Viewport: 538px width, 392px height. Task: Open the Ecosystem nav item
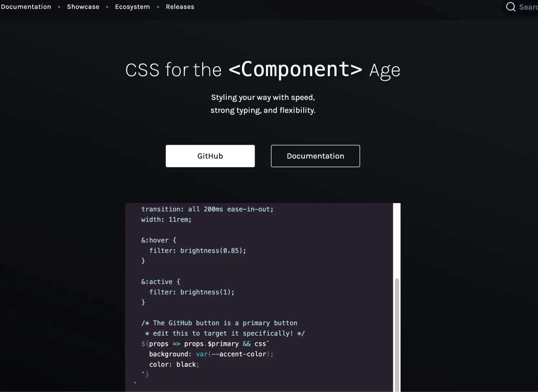point(132,7)
